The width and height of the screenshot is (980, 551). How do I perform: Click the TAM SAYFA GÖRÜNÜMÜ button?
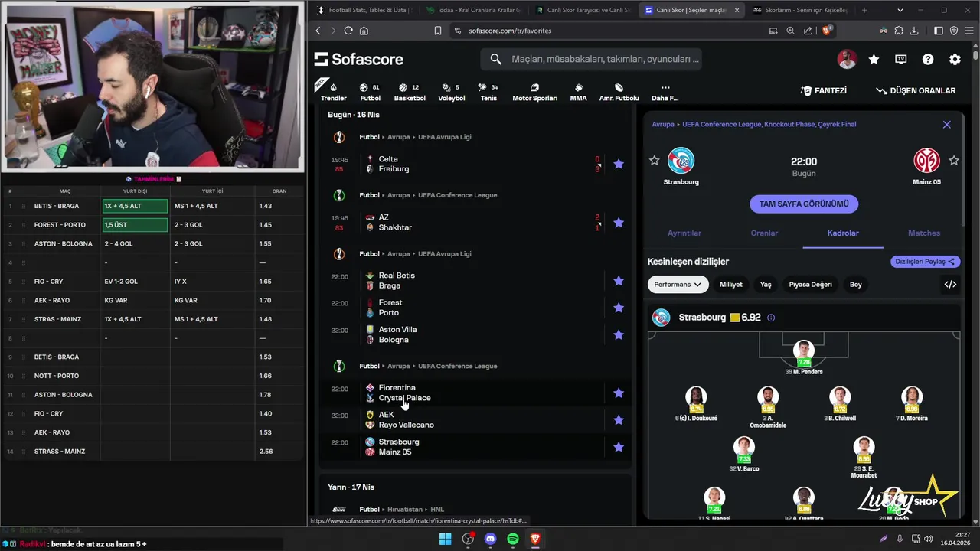804,204
